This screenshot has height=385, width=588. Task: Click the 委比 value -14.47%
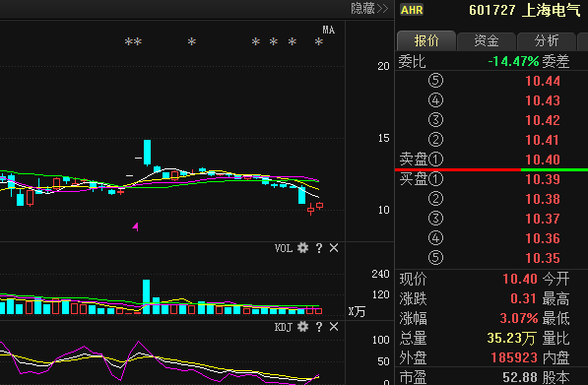(513, 61)
